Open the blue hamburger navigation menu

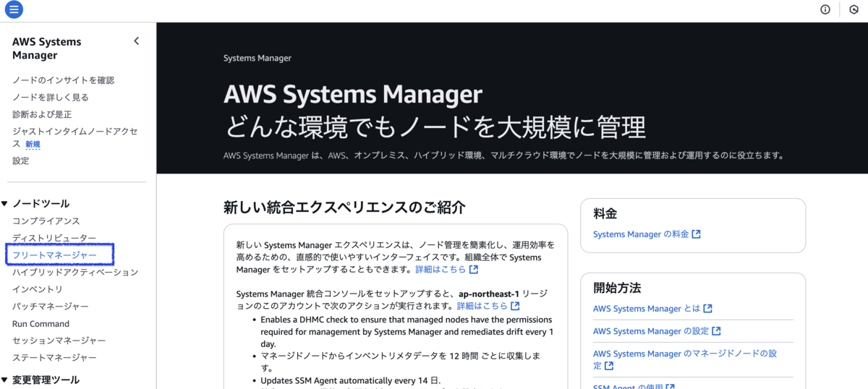coord(14,9)
